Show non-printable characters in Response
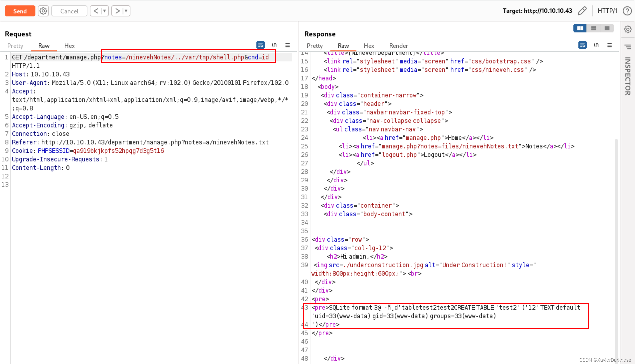635x364 pixels. 596,45
